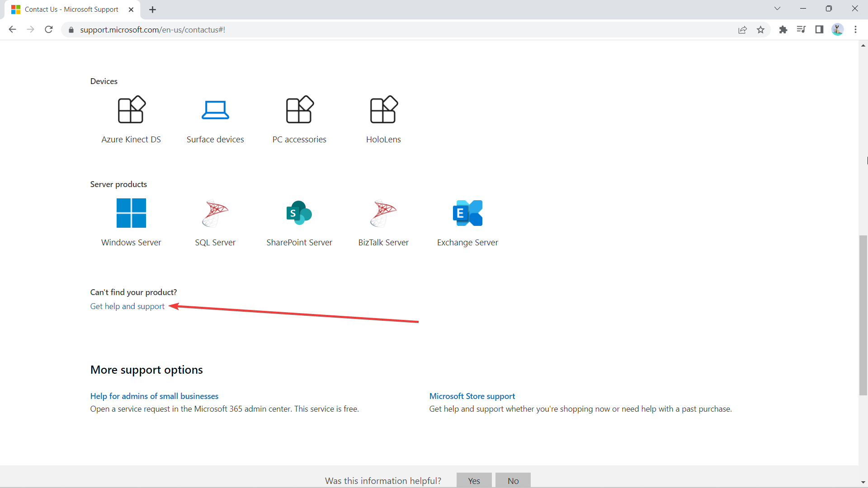Click the PC accessories label
Image resolution: width=868 pixels, height=488 pixels.
point(299,140)
